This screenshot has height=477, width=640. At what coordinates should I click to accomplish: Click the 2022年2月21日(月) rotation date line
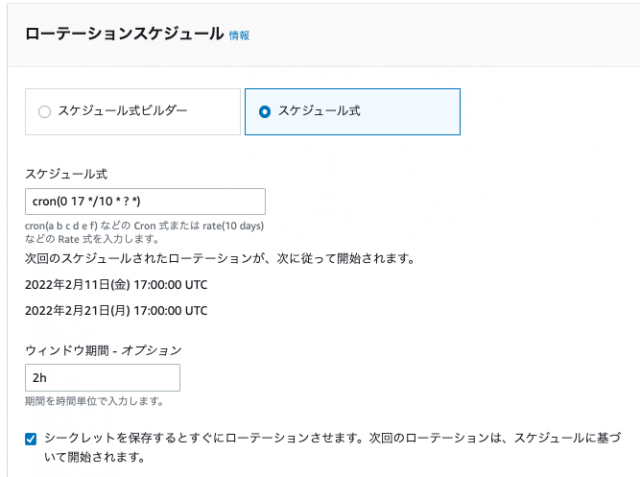(x=116, y=311)
